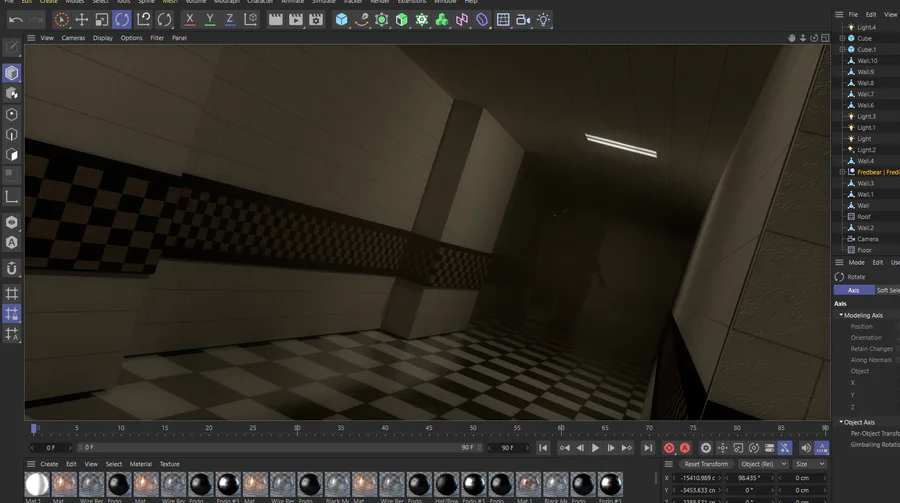Image resolution: width=900 pixels, height=503 pixels.
Task: Open the viewport Filter menu
Action: (157, 38)
